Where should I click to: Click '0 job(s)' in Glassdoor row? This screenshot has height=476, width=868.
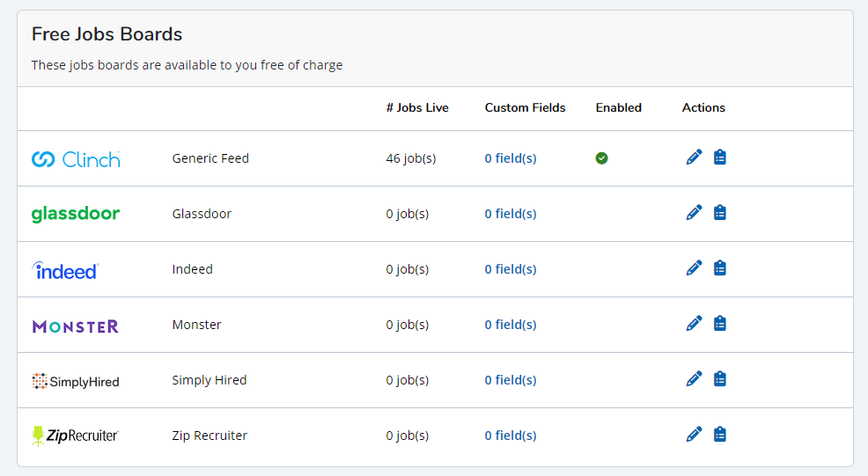point(408,214)
